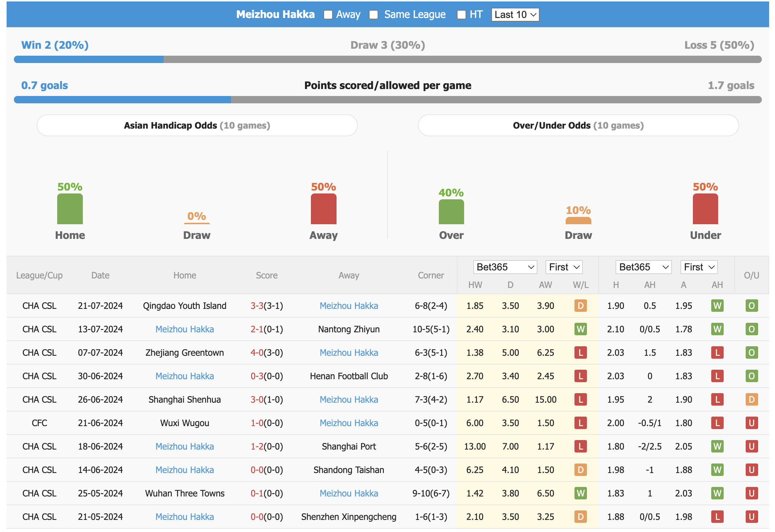Enable the Same League checkbox
This screenshot has height=532, width=775.
tap(373, 15)
